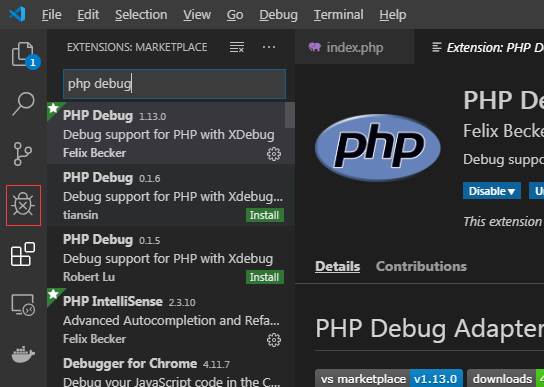Click the EXTENSIONS: MARKETPLACE panel title
The height and width of the screenshot is (387, 544).
(137, 47)
